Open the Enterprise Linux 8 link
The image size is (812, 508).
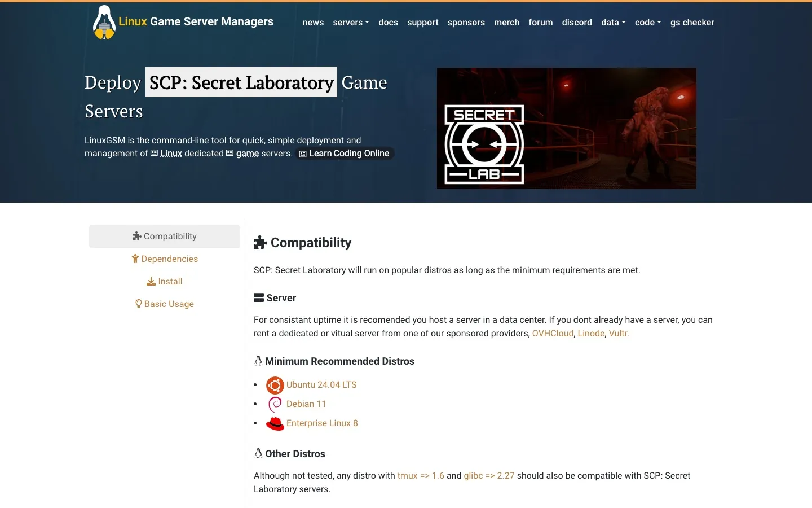[x=322, y=423]
